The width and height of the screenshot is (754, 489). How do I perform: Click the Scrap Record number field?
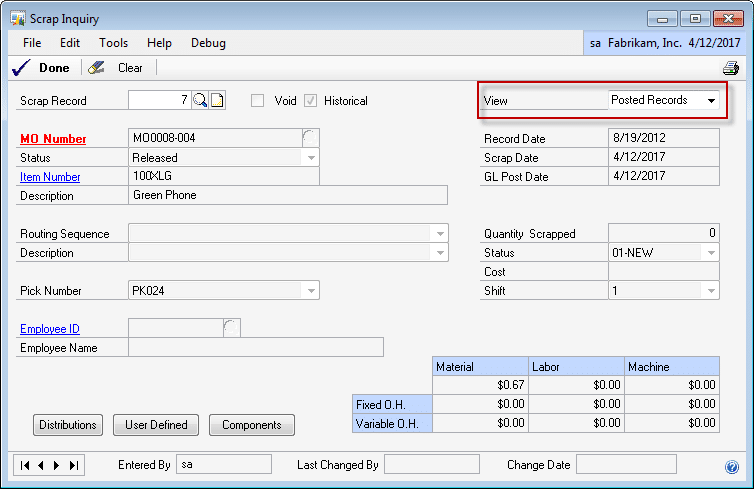pyautogui.click(x=159, y=100)
